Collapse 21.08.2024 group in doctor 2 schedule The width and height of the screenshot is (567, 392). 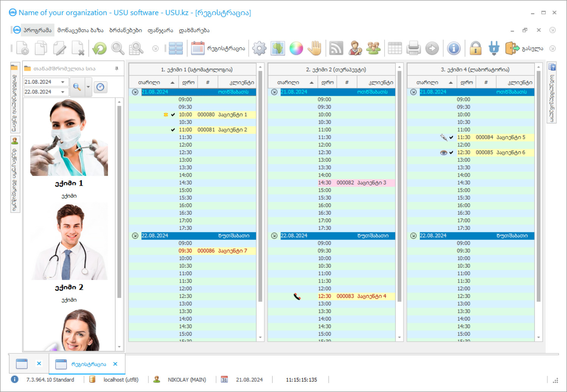pyautogui.click(x=274, y=92)
